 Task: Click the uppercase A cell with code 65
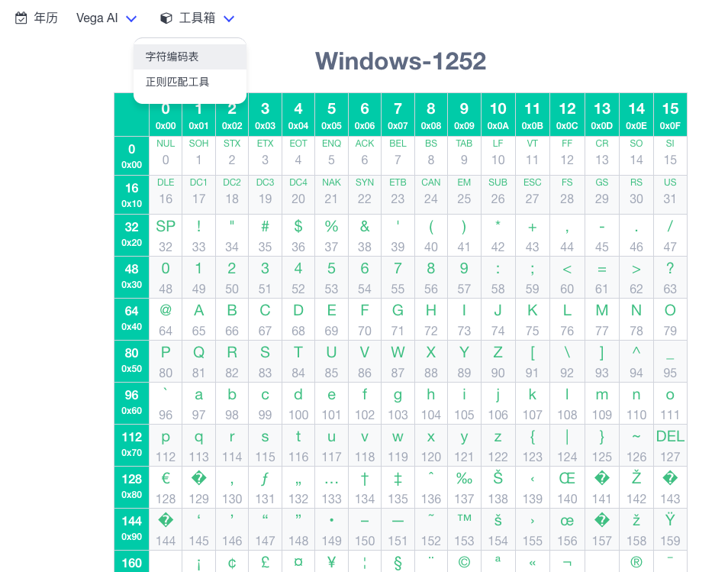tap(198, 319)
